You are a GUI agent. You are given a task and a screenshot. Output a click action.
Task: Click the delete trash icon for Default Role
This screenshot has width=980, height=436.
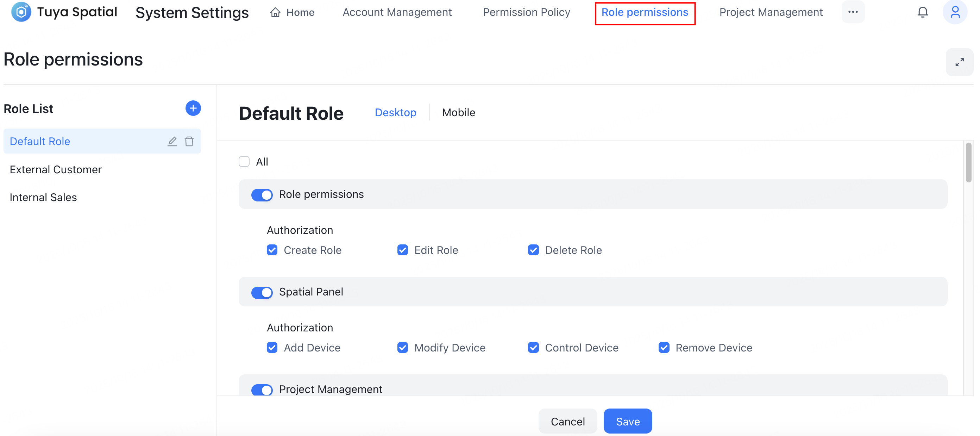(189, 141)
